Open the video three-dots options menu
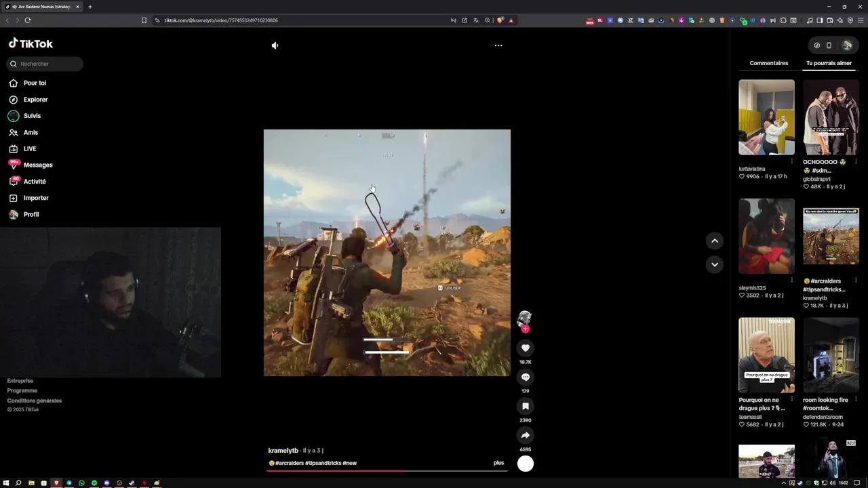 [498, 45]
